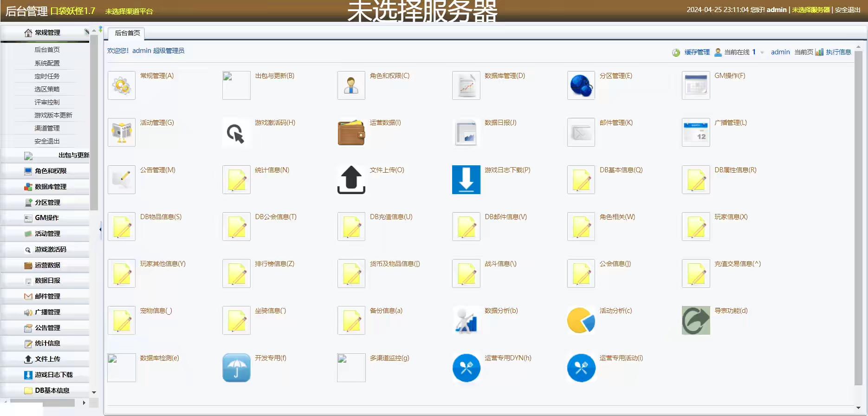Click the 运营数据(I) wallet icon
The height and width of the screenshot is (416, 868).
click(351, 132)
